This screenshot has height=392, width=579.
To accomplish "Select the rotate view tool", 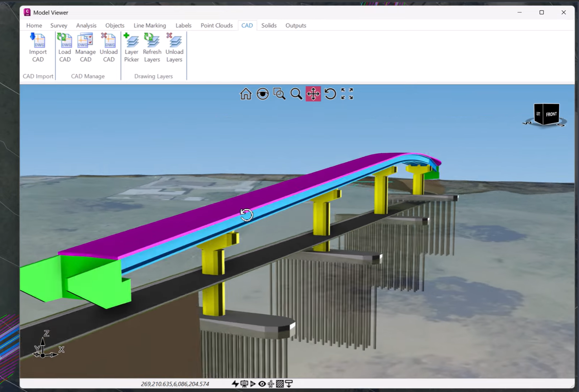I will (x=330, y=94).
